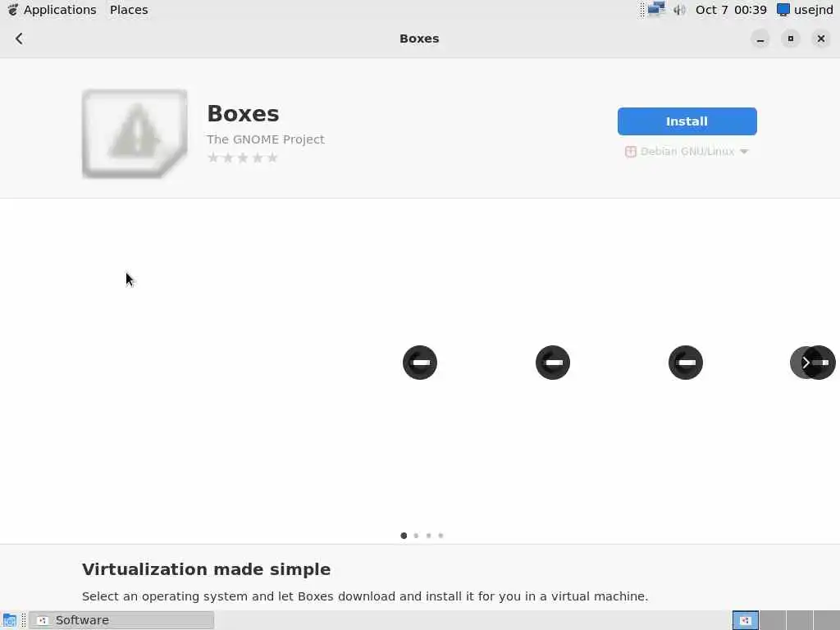Click the show desktop icon in taskbar
This screenshot has width=840, height=630.
coord(10,620)
